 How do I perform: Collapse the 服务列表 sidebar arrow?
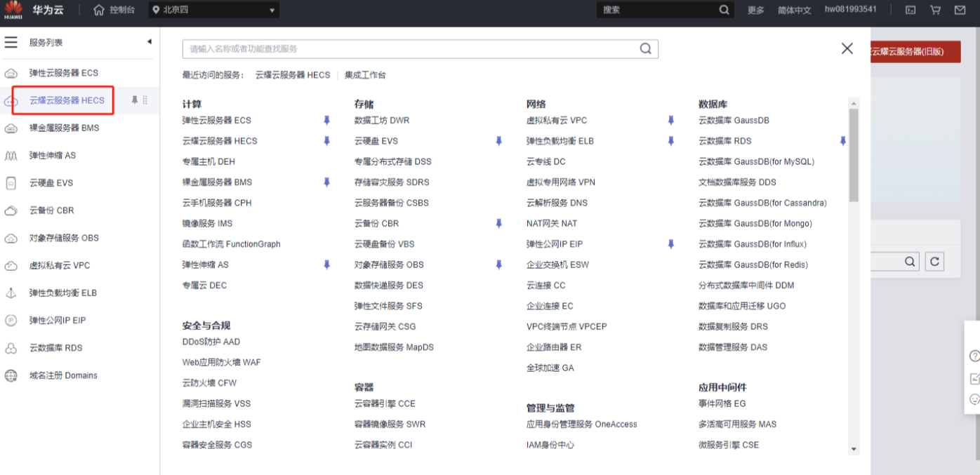click(149, 42)
